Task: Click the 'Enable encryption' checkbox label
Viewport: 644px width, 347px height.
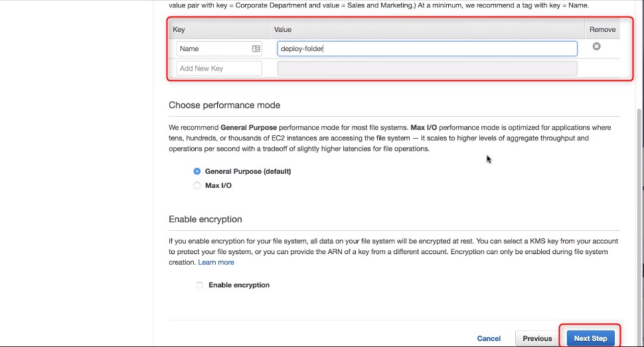Action: [239, 285]
